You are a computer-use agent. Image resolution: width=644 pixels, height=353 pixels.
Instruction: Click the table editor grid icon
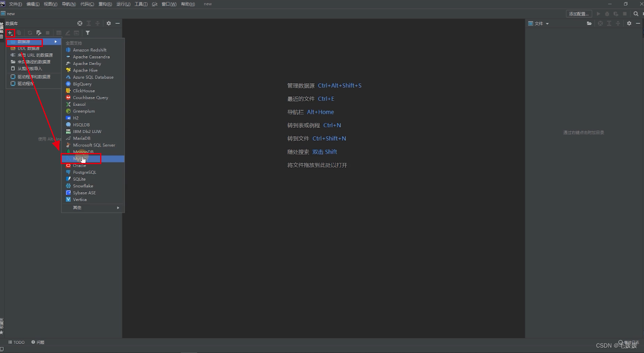(x=59, y=33)
